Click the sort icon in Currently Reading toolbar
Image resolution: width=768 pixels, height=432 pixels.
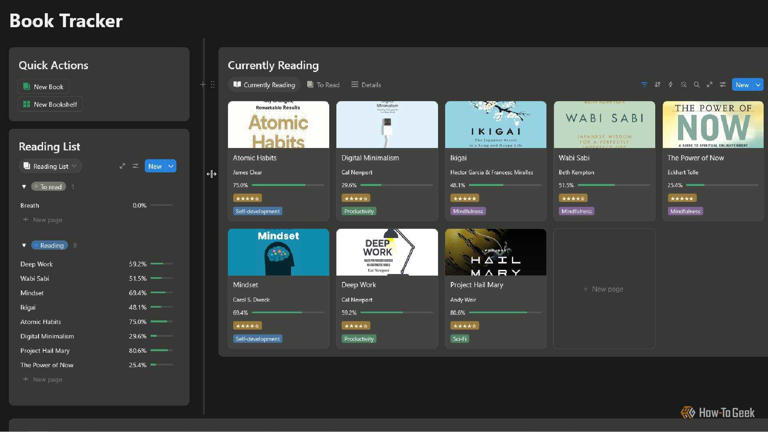[657, 85]
